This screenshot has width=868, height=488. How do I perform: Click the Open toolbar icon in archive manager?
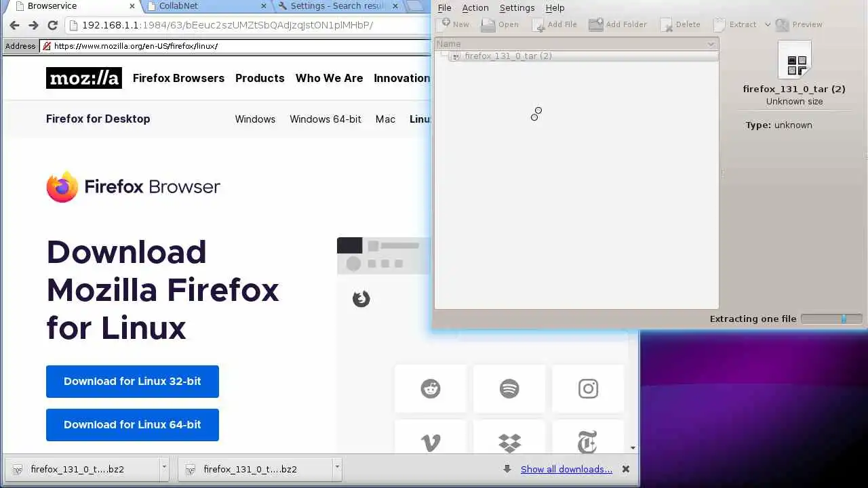click(500, 24)
